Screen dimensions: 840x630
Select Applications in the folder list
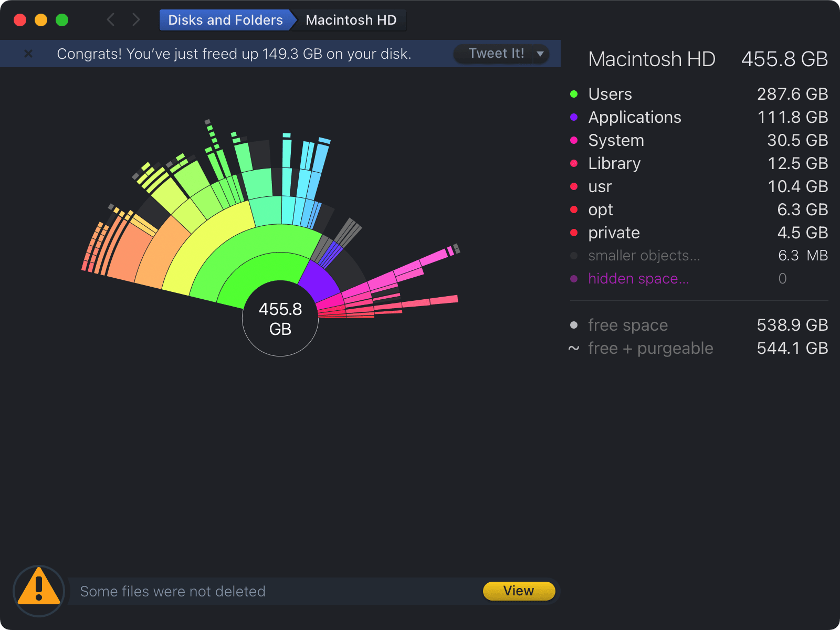coord(634,117)
